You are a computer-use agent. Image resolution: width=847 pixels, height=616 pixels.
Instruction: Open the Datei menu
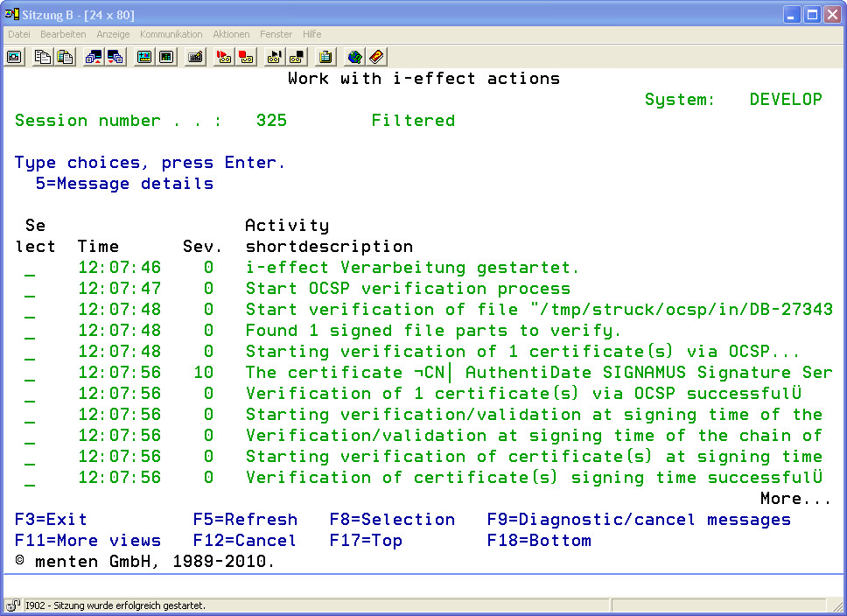point(18,34)
